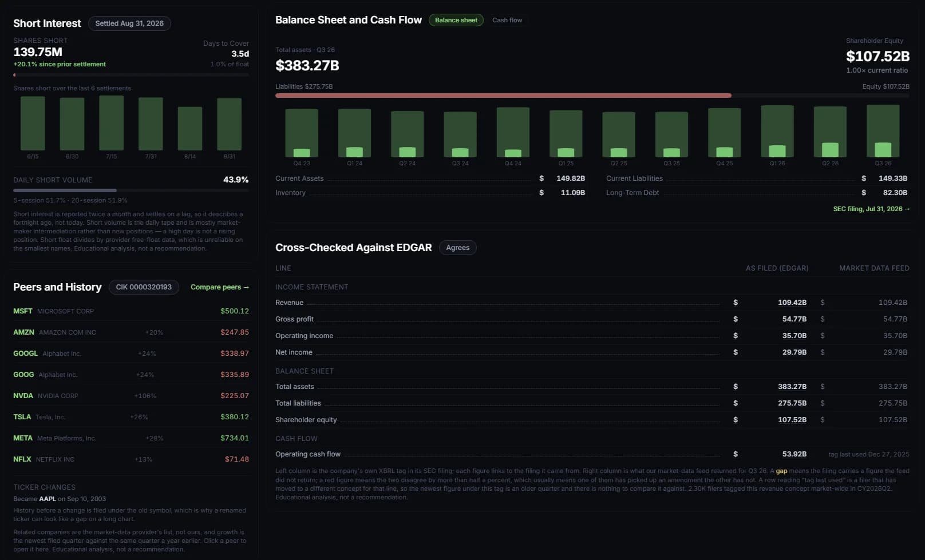This screenshot has height=560, width=925.
Task: Select the 7/15 shares short bar
Action: (x=111, y=123)
